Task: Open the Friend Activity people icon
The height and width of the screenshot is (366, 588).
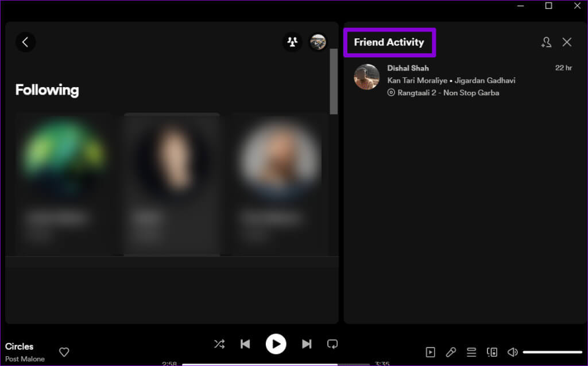Action: (292, 41)
